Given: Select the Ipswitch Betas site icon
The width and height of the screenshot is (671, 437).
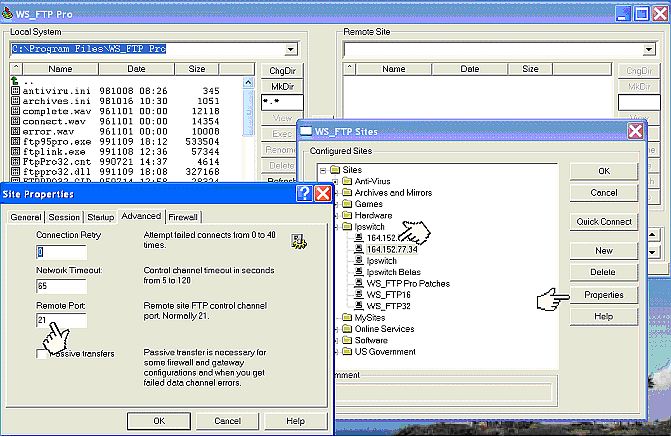Looking at the screenshot, I should (359, 272).
